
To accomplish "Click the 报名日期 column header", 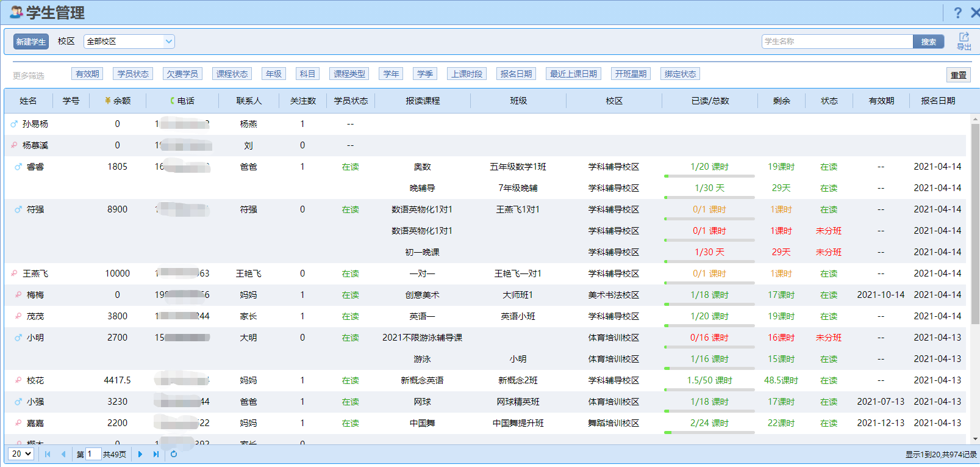I will 937,101.
